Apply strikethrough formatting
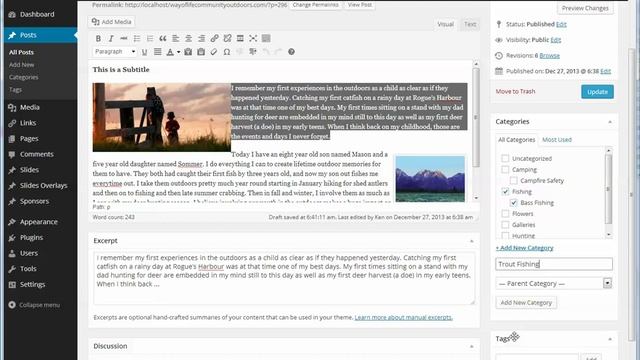 (x=124, y=38)
